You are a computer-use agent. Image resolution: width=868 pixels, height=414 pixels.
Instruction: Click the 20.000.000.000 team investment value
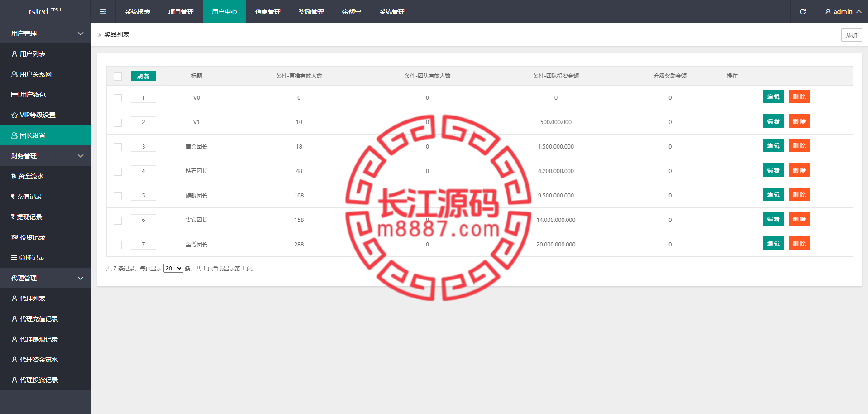pyautogui.click(x=556, y=245)
